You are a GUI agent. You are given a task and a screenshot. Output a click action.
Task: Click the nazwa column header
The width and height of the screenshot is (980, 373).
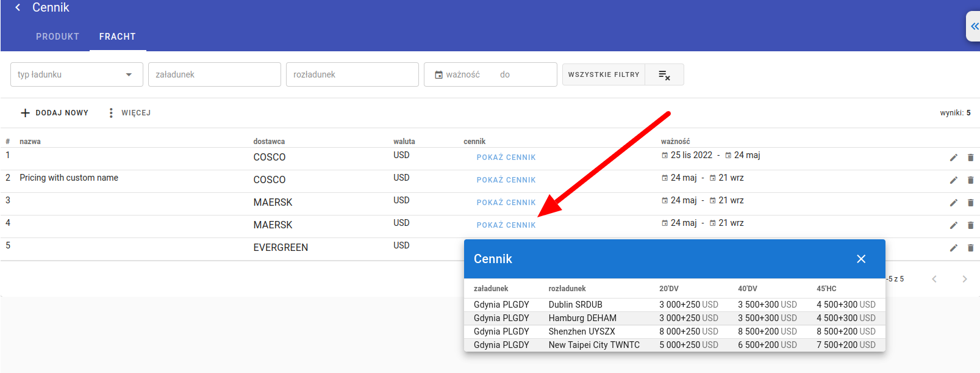[30, 142]
